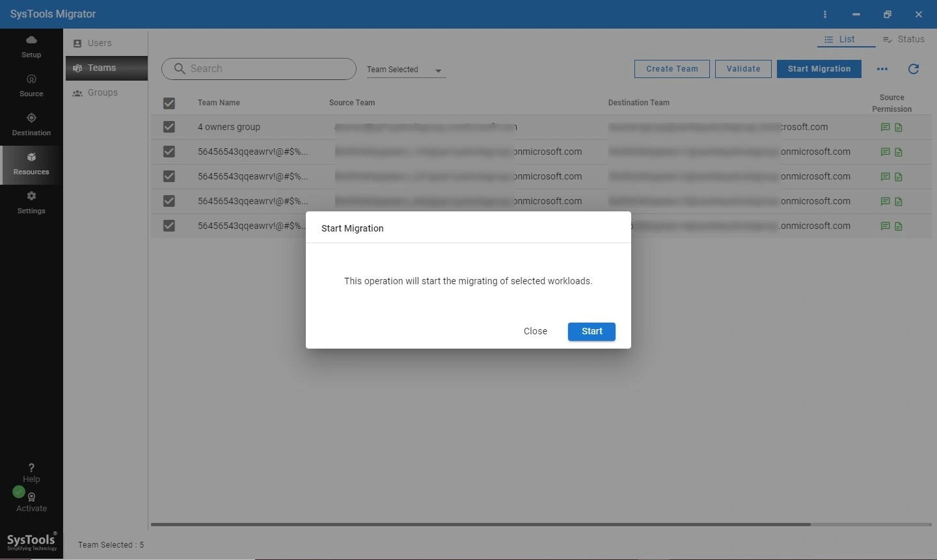Click the Validate button
937x560 pixels.
[x=743, y=69]
